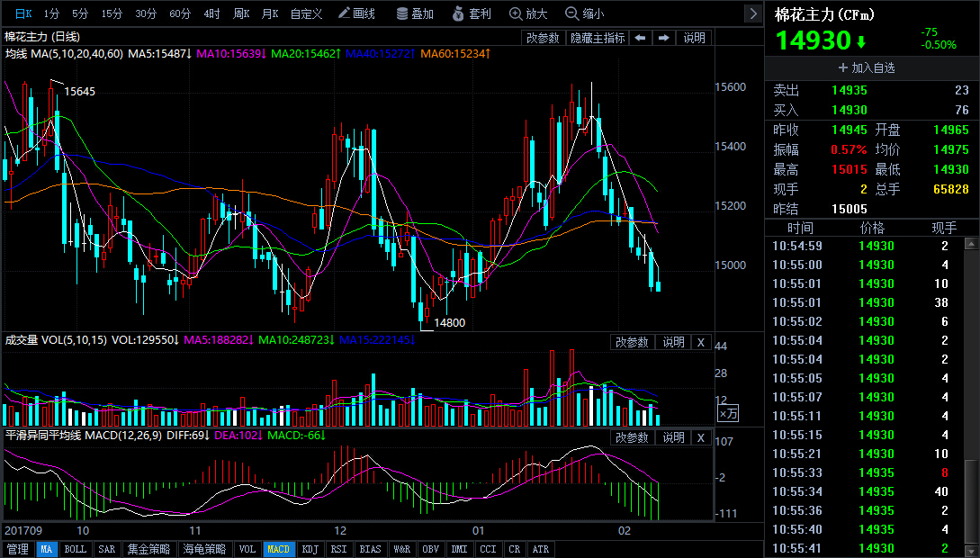
Task: Toggle 隐藏主指标 to hide main indicator
Action: [598, 38]
